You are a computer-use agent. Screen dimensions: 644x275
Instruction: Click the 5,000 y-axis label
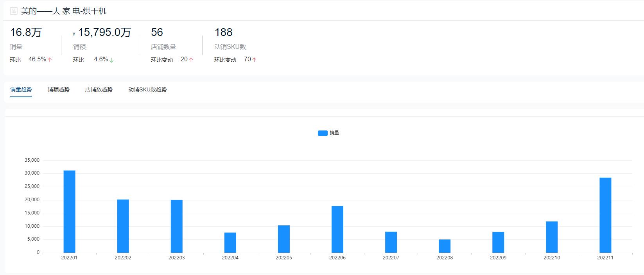point(33,239)
